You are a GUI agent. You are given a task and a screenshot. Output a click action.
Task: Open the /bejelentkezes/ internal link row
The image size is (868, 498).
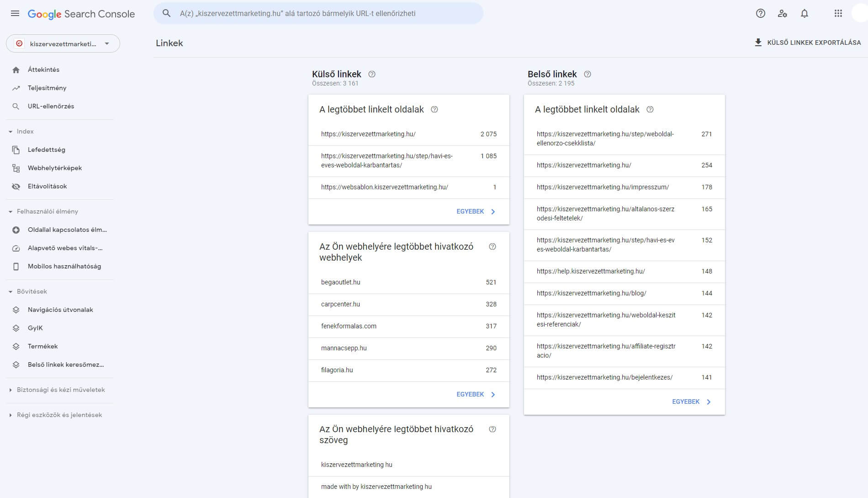[x=625, y=377]
